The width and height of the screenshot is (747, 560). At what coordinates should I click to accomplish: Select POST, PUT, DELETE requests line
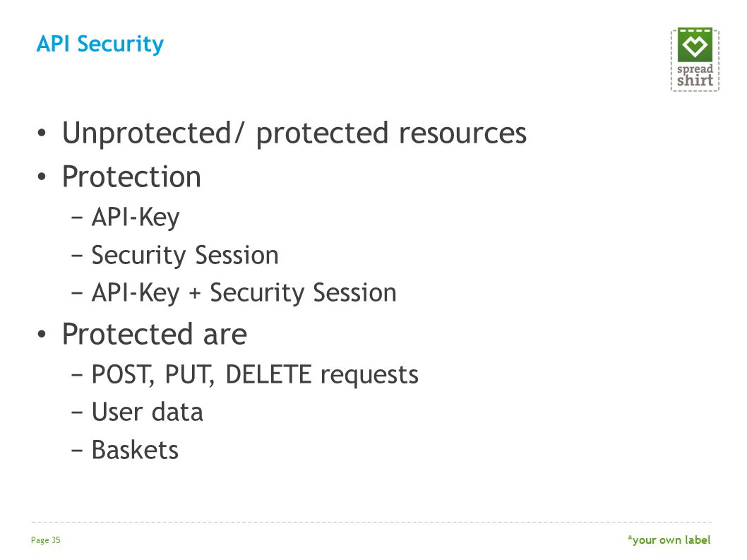[x=255, y=374]
